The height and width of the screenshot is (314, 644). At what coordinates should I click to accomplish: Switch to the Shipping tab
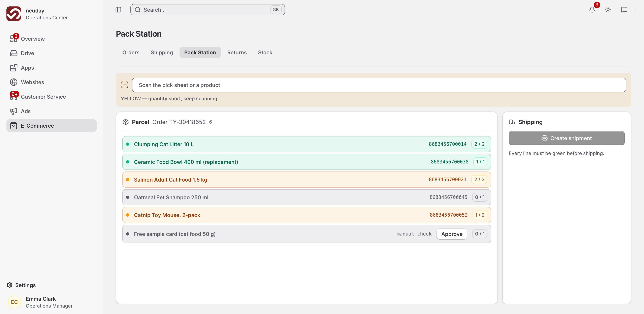pos(162,53)
